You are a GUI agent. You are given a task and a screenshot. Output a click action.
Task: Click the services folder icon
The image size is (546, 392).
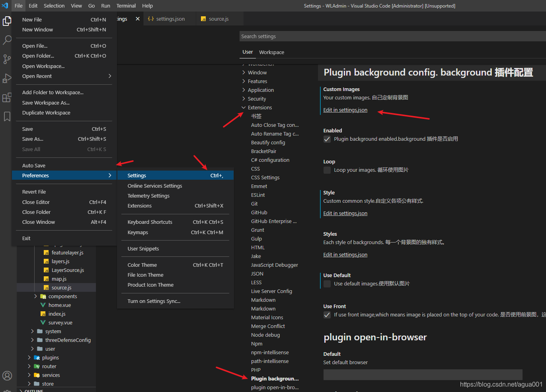[x=37, y=375]
